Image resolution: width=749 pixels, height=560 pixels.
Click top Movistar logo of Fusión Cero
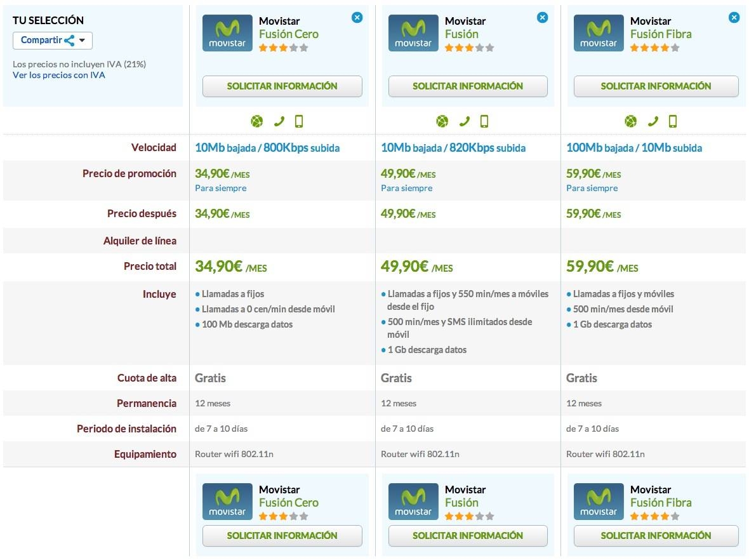click(227, 33)
